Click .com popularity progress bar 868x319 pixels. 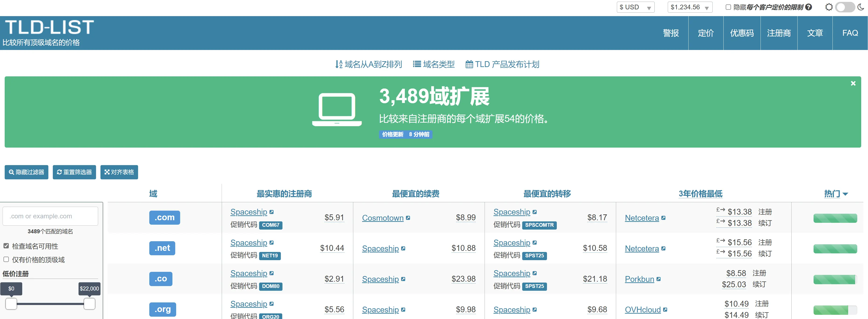pos(835,218)
